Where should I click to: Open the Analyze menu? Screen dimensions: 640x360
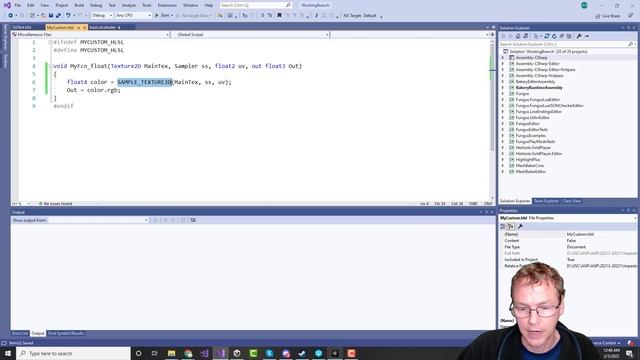129,5
